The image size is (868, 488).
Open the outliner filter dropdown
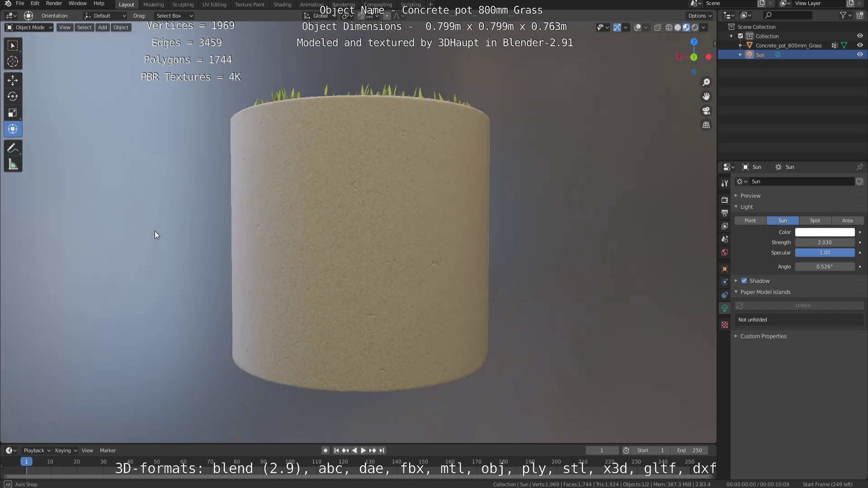845,15
